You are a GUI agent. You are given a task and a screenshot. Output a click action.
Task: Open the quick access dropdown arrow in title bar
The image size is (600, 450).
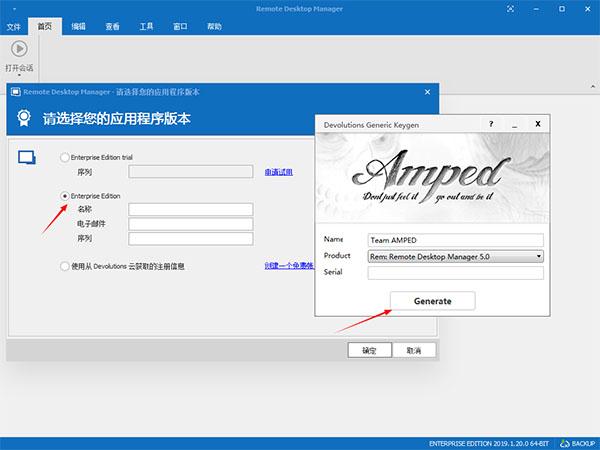[x=14, y=9]
